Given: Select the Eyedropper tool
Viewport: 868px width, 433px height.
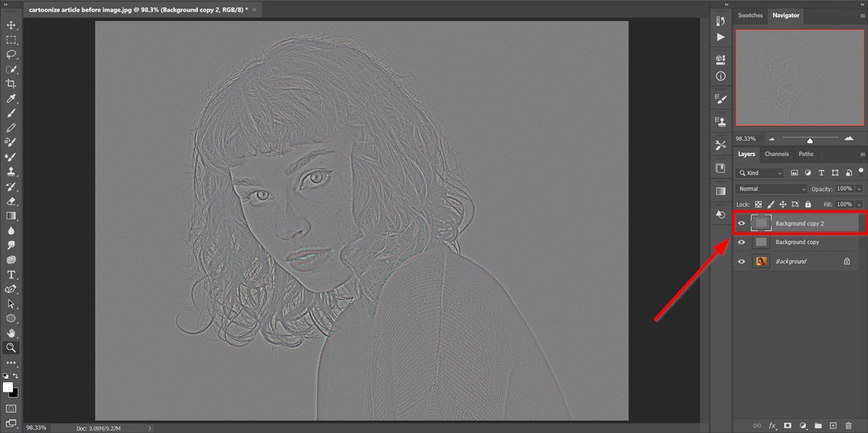Looking at the screenshot, I should click(x=11, y=98).
